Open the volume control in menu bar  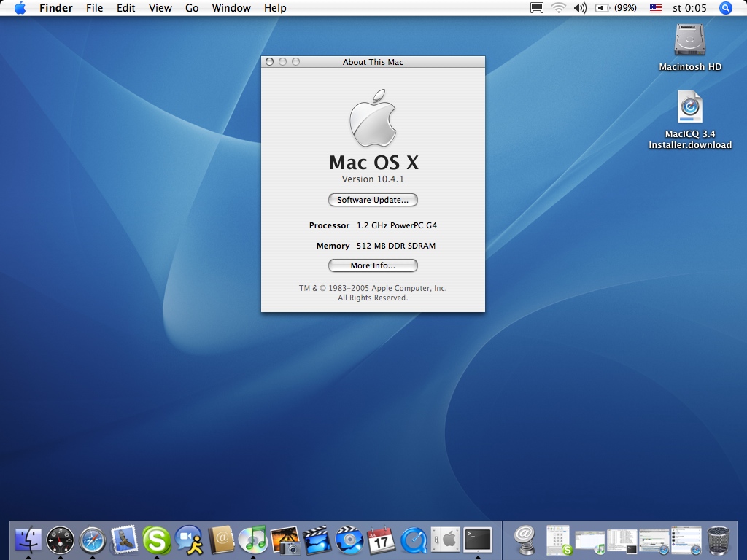580,8
